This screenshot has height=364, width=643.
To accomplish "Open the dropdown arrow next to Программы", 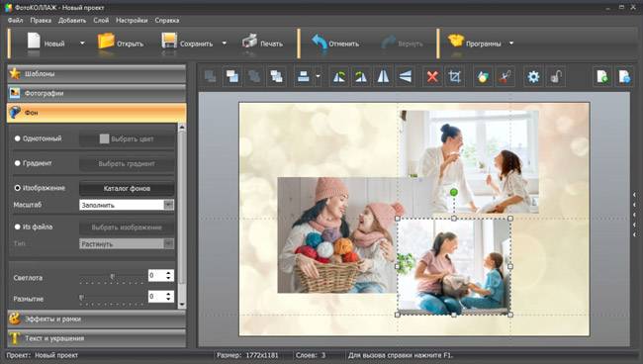I will coord(511,44).
